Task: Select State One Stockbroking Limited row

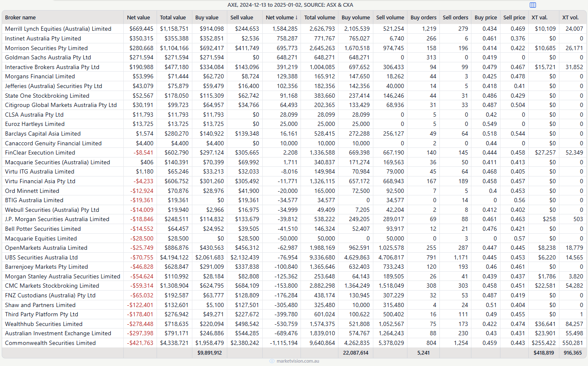Action: [294, 96]
